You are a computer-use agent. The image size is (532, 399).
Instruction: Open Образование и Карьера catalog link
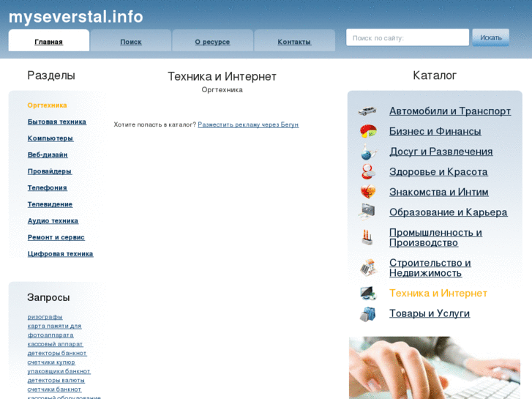pos(448,212)
